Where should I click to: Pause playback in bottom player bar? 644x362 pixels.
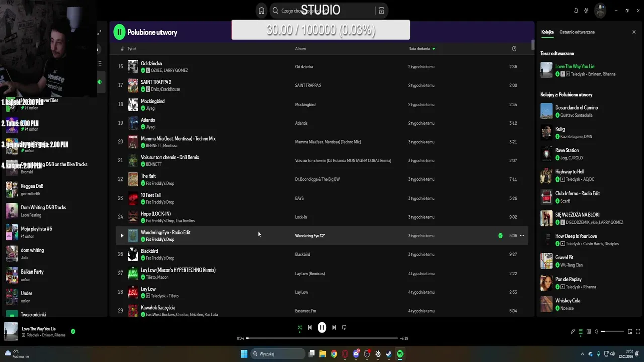322,327
